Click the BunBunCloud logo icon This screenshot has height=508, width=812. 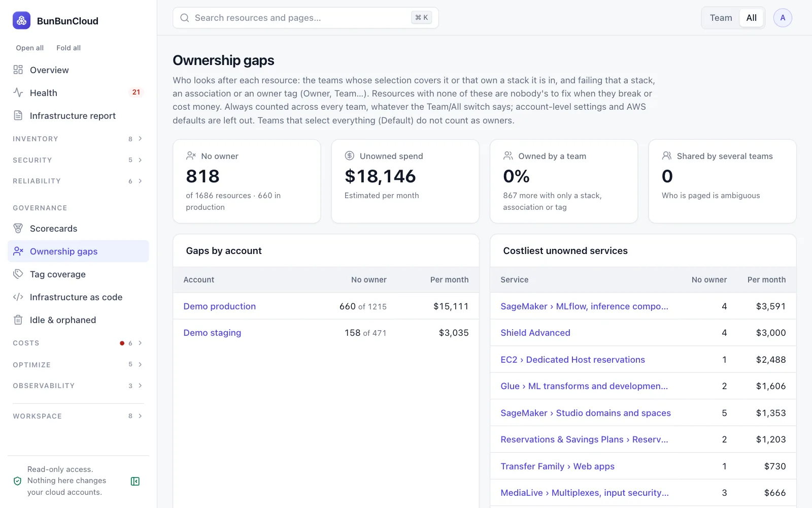(21, 21)
